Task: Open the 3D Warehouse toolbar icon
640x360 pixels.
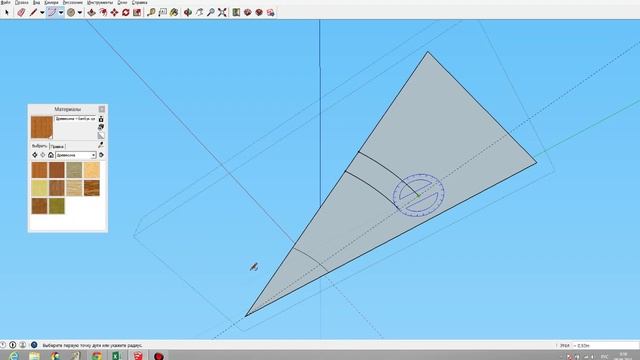Action: click(236, 12)
